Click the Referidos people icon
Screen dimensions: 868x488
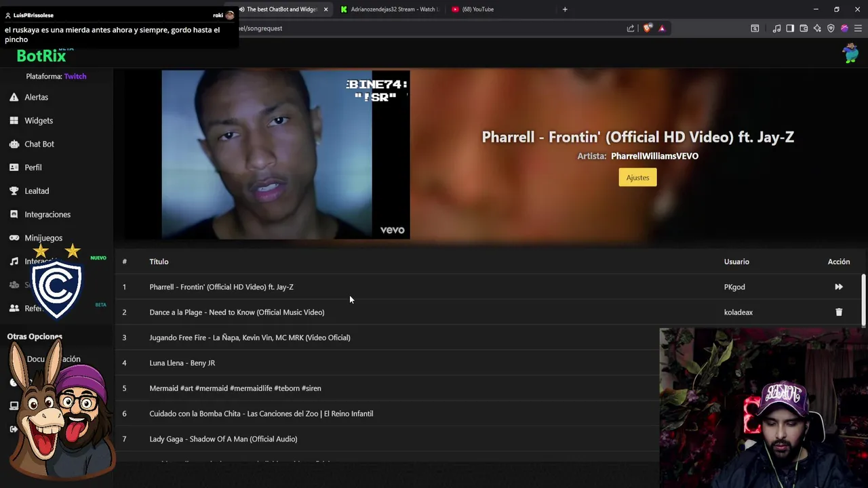pos(14,308)
